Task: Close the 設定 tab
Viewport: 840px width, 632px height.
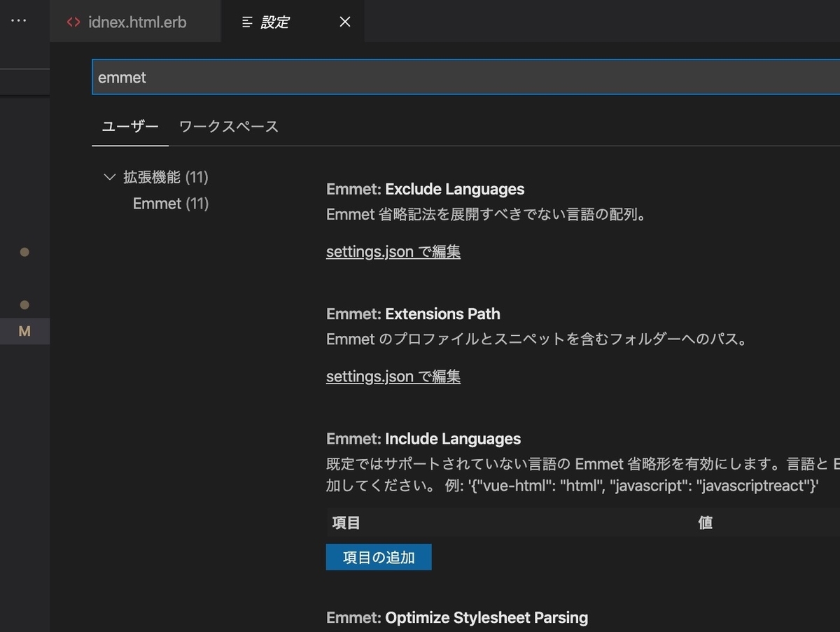Action: [x=344, y=22]
